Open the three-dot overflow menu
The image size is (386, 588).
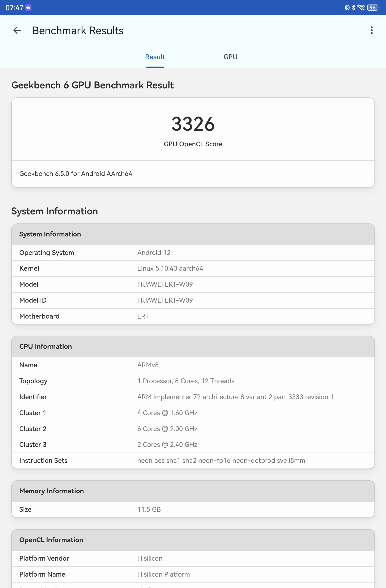[372, 30]
